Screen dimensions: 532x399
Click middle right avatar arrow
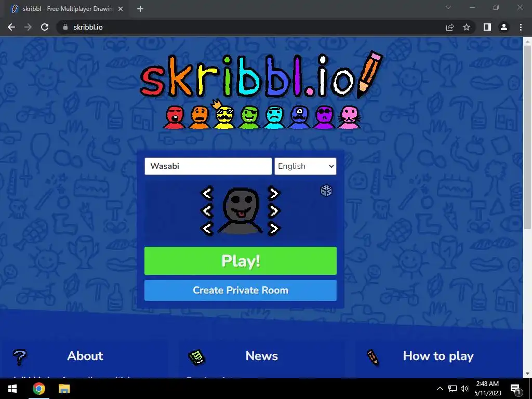[x=273, y=211]
